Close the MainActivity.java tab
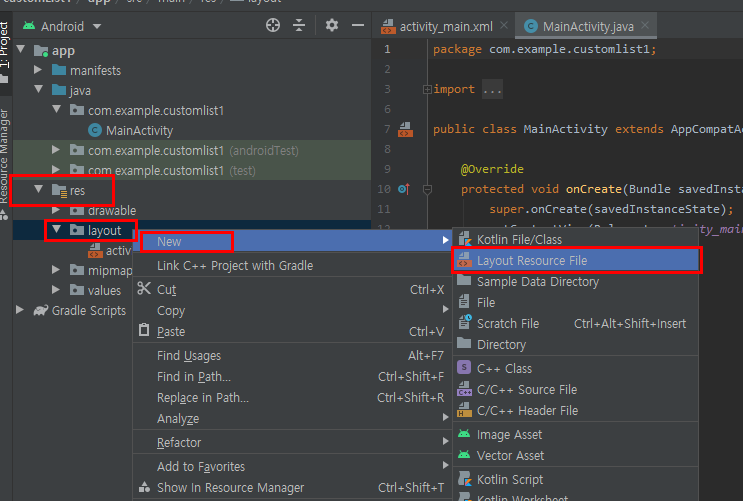The image size is (743, 501). pos(645,25)
